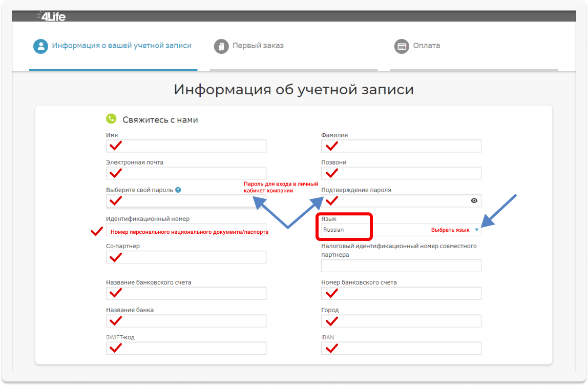
Task: Click the account information user icon
Action: click(40, 46)
